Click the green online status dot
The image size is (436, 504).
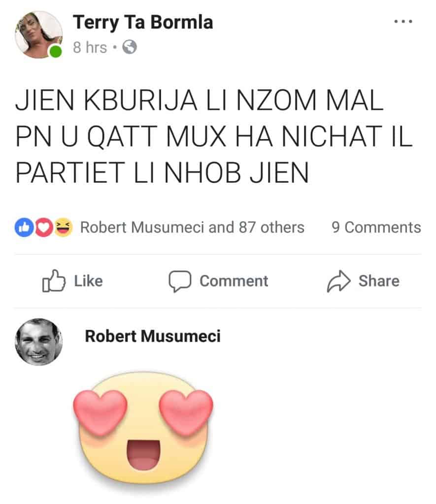55,51
